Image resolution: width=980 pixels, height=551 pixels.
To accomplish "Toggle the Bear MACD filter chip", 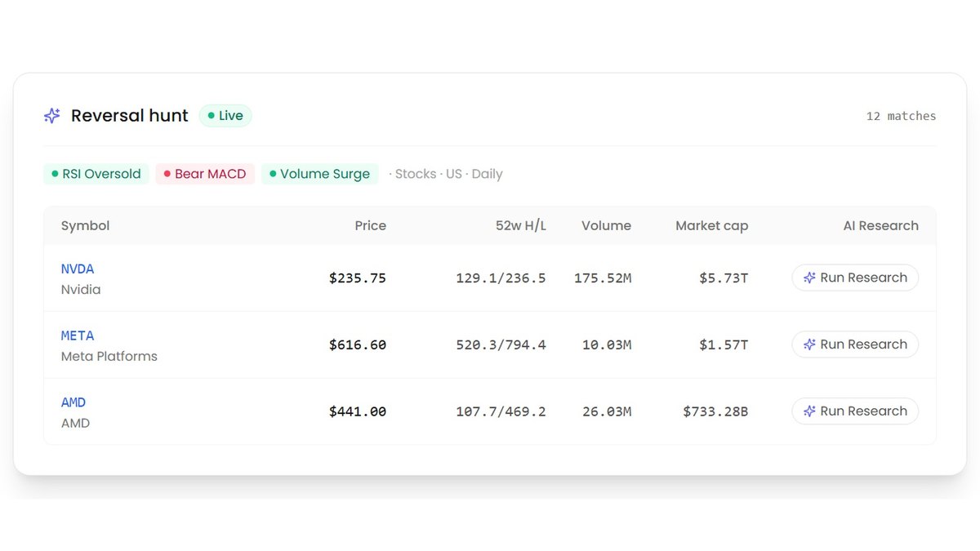I will [205, 174].
